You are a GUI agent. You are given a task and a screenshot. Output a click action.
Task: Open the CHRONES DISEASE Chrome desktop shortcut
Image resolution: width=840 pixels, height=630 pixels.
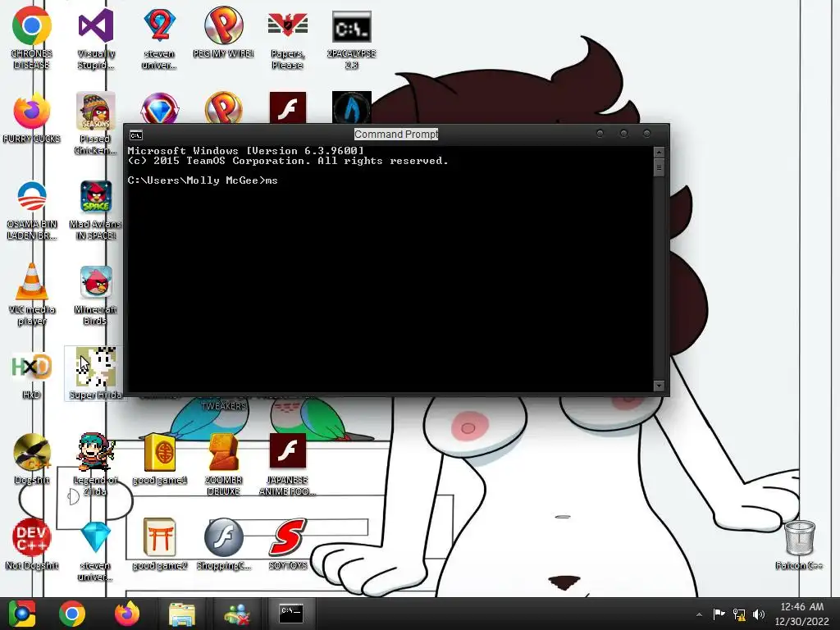coord(32,38)
